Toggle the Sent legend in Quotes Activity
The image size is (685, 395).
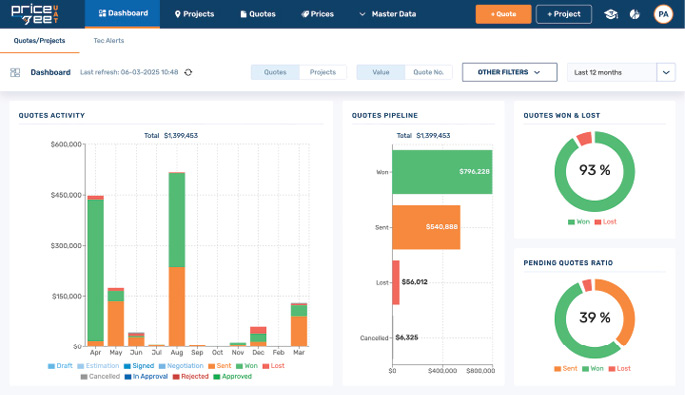[x=220, y=366]
